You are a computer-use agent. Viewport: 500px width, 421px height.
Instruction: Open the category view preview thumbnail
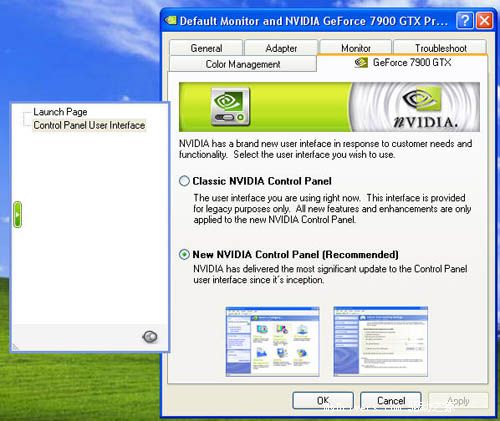pos(272,342)
